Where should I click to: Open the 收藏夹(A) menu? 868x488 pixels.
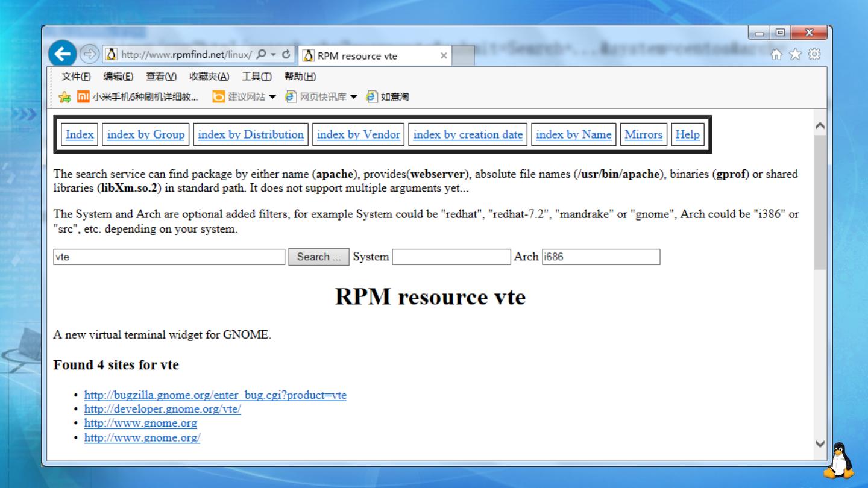pos(209,77)
